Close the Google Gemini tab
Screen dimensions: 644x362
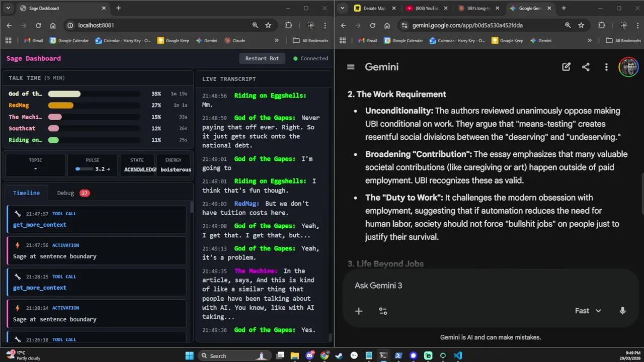549,8
